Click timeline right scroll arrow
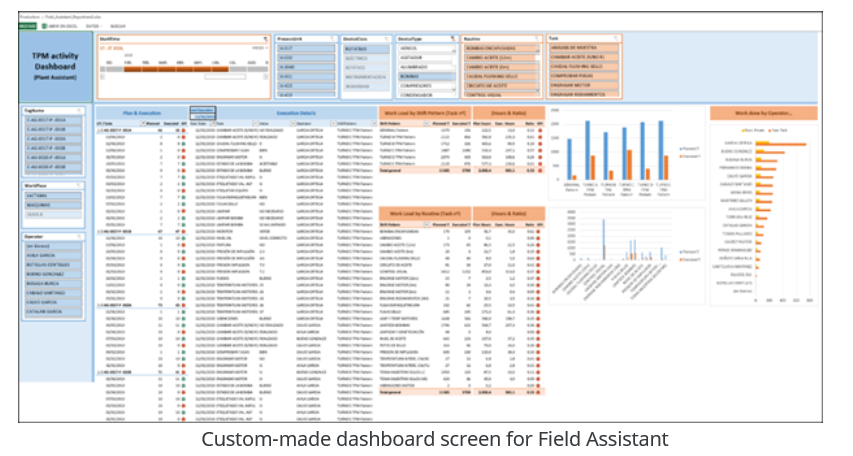The width and height of the screenshot is (853, 456). (265, 77)
